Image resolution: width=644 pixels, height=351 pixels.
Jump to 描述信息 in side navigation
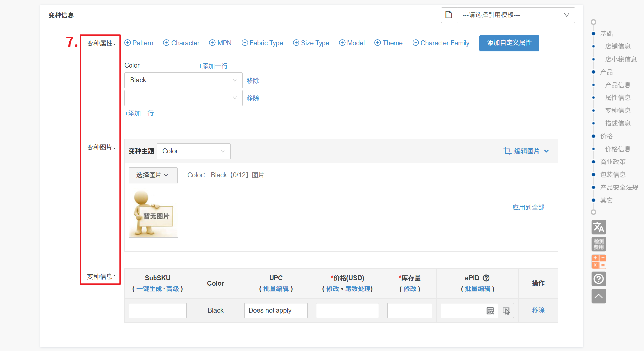click(617, 123)
